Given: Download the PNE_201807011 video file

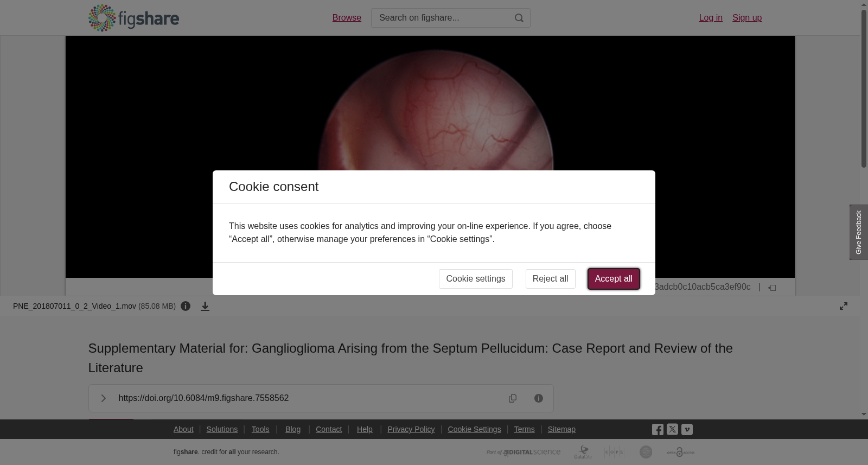Looking at the screenshot, I should [x=205, y=306].
